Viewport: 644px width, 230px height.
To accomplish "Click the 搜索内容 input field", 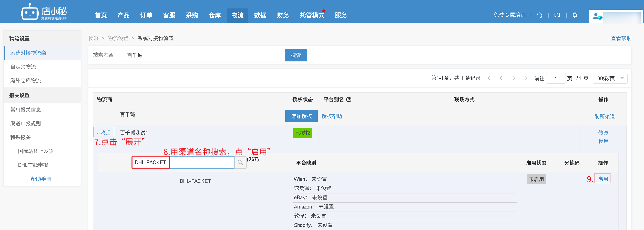I will pyautogui.click(x=202, y=55).
